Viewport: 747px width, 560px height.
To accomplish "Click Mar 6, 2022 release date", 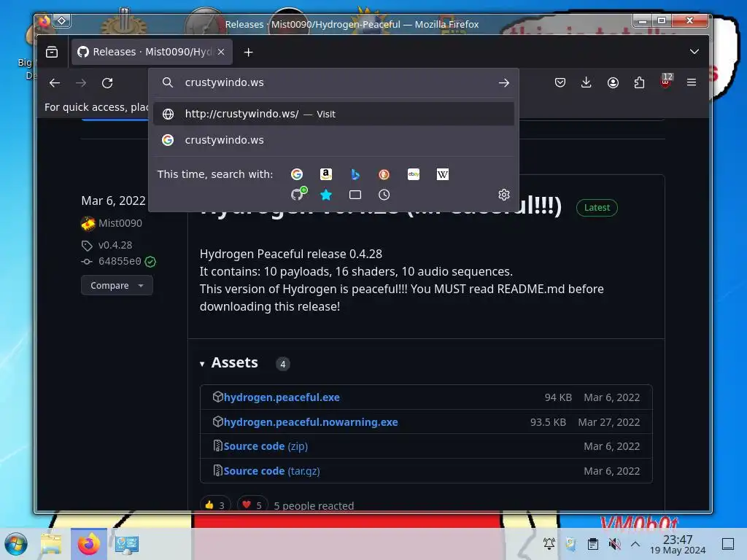I will point(113,201).
